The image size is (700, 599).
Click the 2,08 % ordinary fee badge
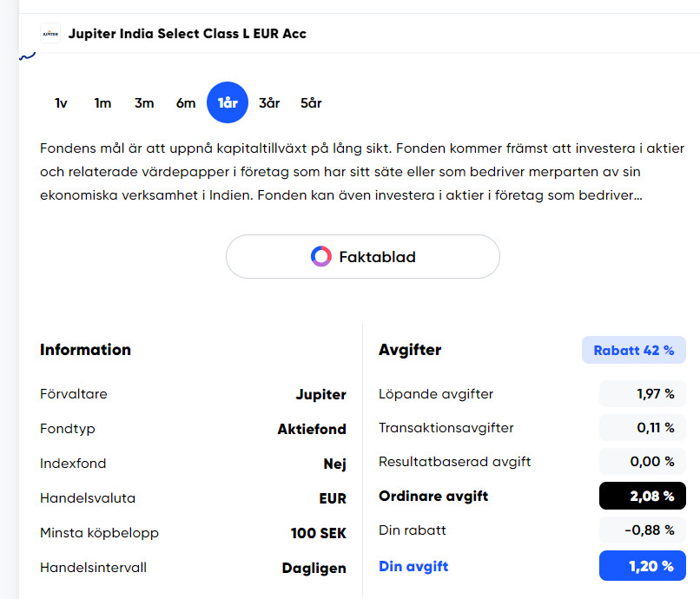click(x=642, y=497)
